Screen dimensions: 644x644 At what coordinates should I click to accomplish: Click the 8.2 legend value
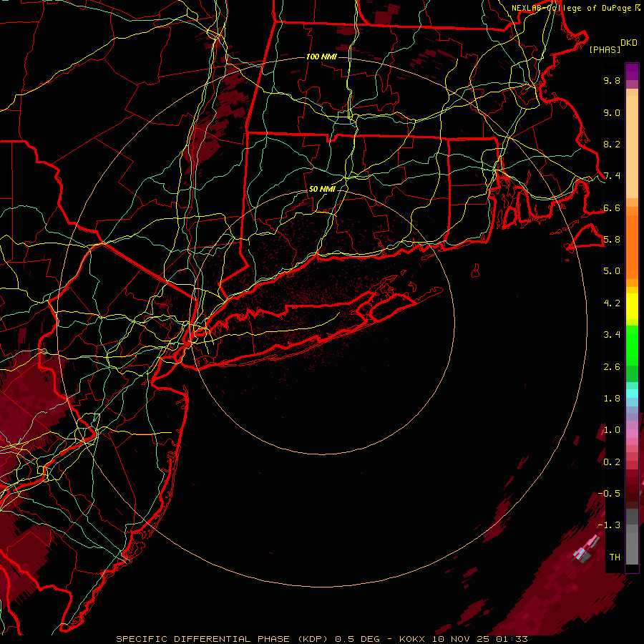click(612, 144)
